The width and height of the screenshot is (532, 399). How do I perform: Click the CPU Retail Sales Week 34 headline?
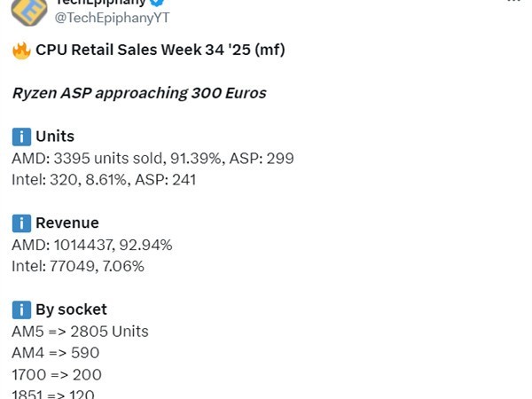click(160, 51)
